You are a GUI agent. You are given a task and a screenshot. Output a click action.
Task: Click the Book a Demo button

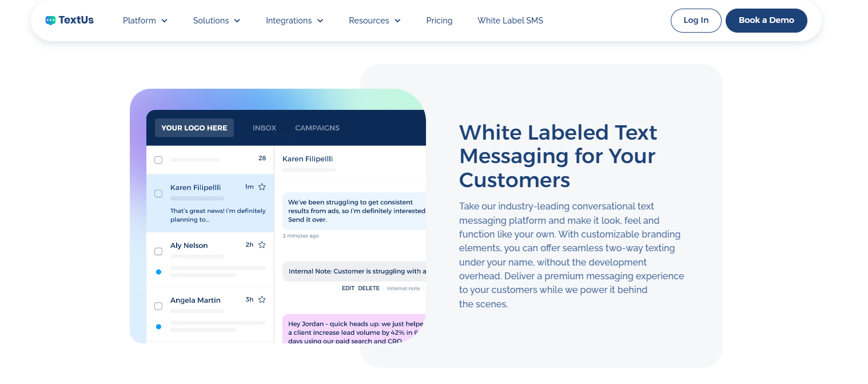point(766,21)
